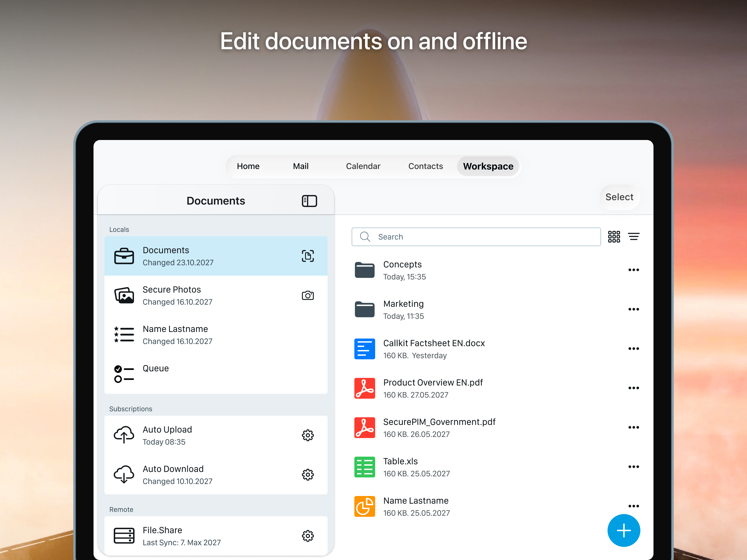Open the Queue entry

[x=216, y=374]
